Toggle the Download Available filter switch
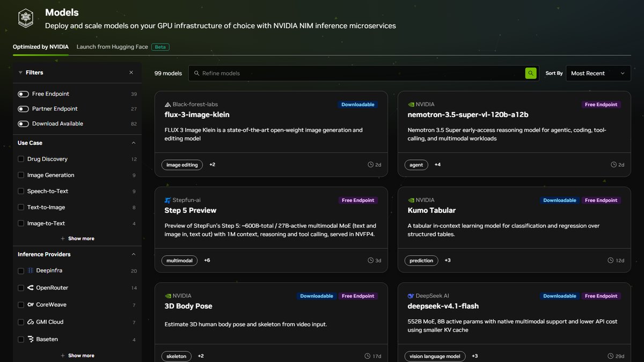The image size is (644, 362). [23, 124]
